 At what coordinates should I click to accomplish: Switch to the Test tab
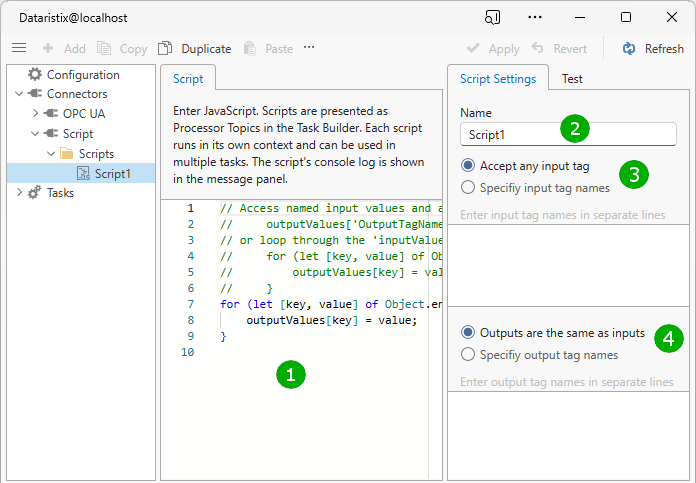point(572,79)
